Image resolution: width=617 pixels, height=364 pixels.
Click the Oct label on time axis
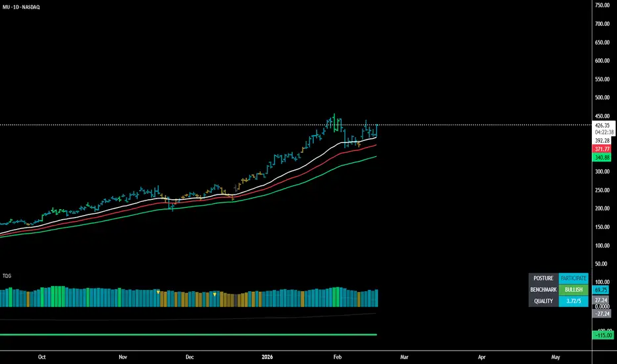(42, 357)
